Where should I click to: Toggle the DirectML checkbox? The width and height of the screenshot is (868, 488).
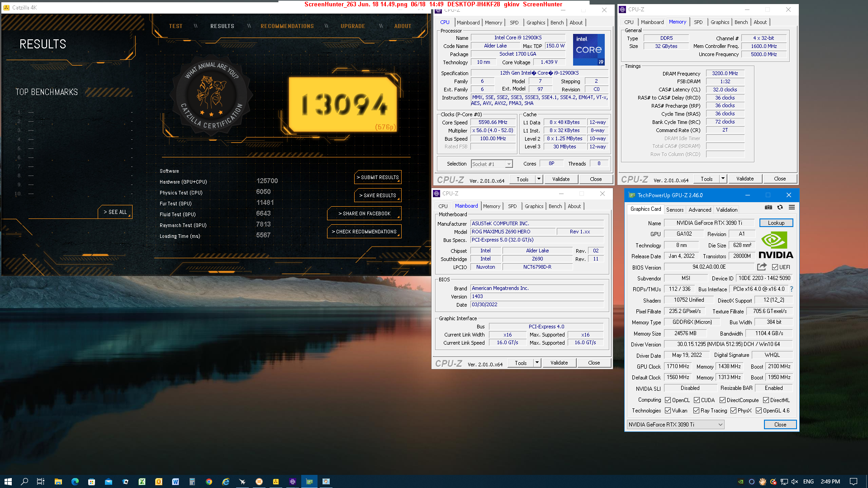[766, 400]
